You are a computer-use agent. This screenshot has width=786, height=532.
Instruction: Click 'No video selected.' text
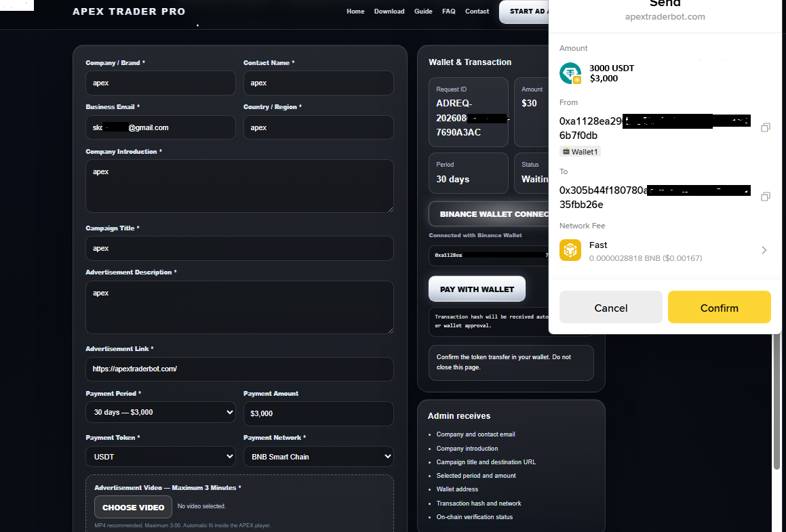point(201,506)
